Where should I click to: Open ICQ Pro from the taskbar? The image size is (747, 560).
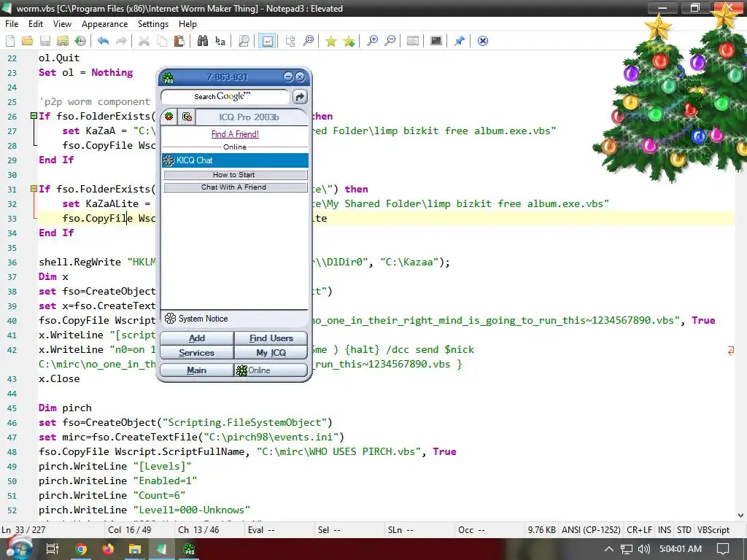(189, 549)
